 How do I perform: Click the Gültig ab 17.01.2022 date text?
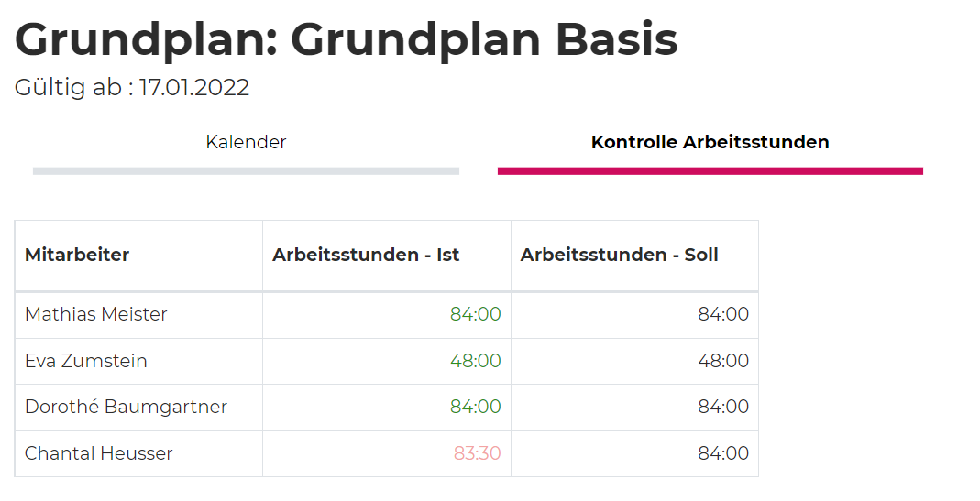coord(132,88)
